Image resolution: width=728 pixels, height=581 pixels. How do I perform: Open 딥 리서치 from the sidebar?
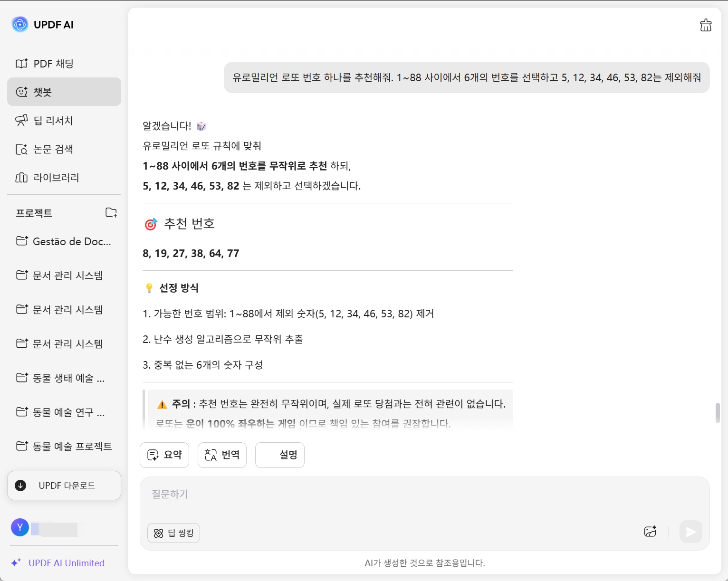[x=64, y=121]
